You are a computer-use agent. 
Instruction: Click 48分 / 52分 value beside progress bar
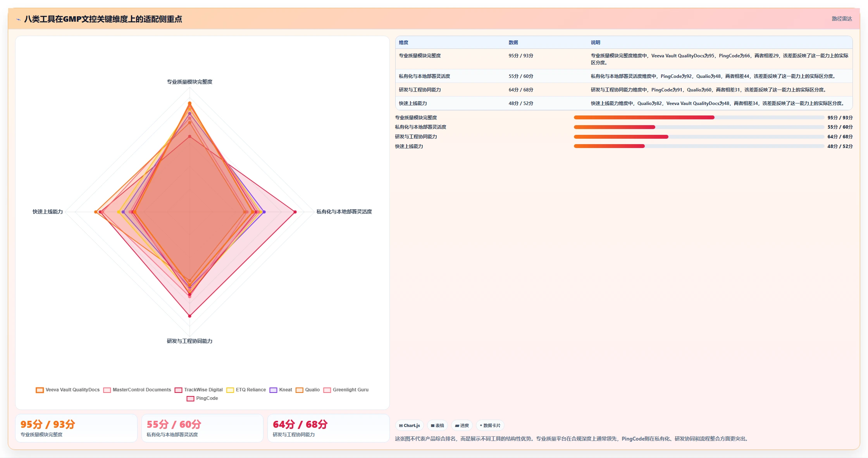pyautogui.click(x=840, y=146)
